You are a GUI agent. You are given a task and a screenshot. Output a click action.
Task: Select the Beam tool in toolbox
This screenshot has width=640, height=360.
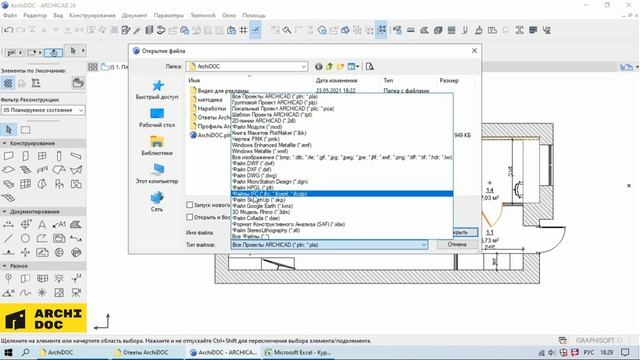[x=76, y=156]
